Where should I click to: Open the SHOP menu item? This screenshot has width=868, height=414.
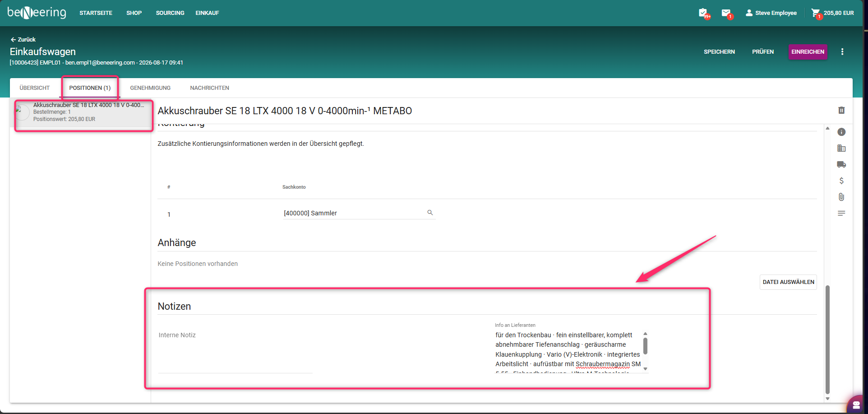(134, 13)
